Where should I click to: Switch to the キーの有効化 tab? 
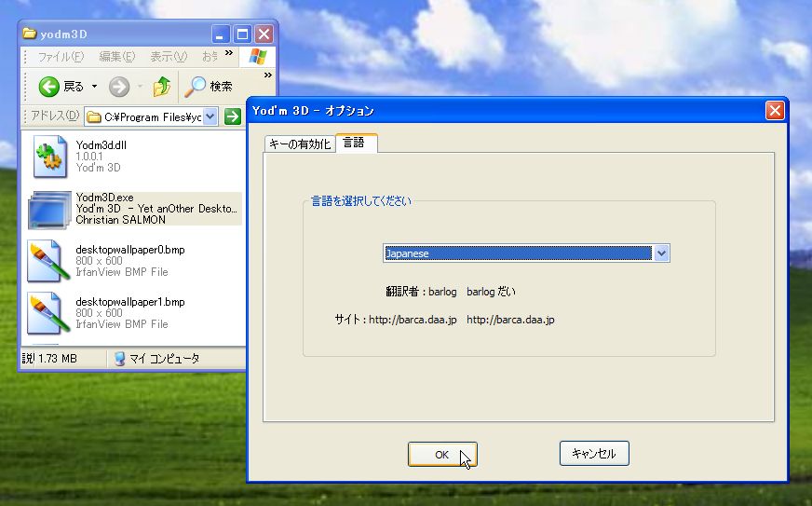click(x=300, y=144)
